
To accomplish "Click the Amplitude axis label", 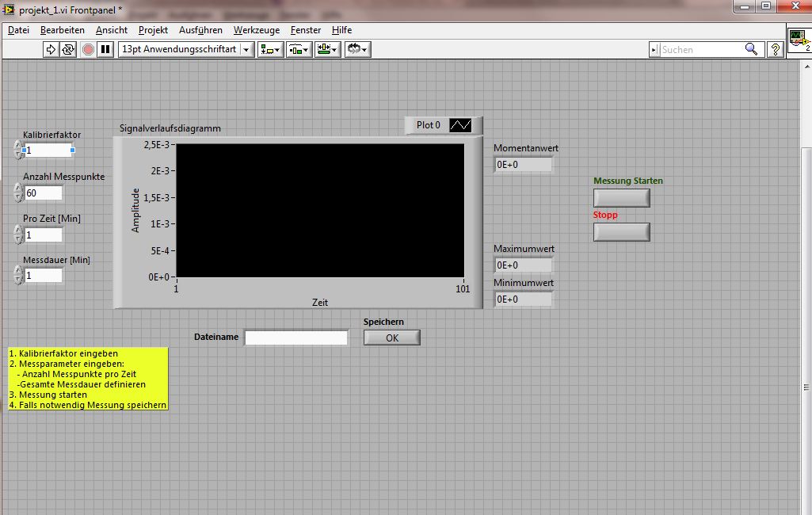I will coord(135,210).
